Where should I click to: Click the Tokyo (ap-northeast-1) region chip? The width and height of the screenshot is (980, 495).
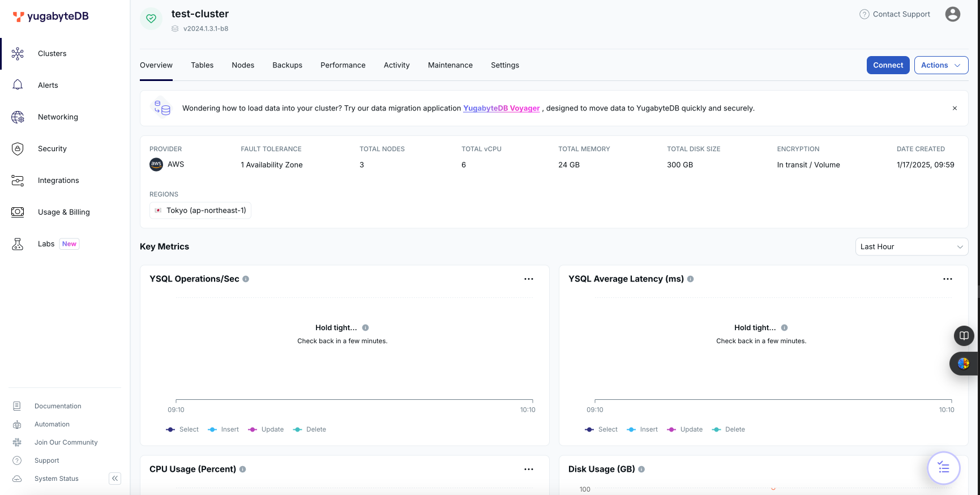(200, 211)
